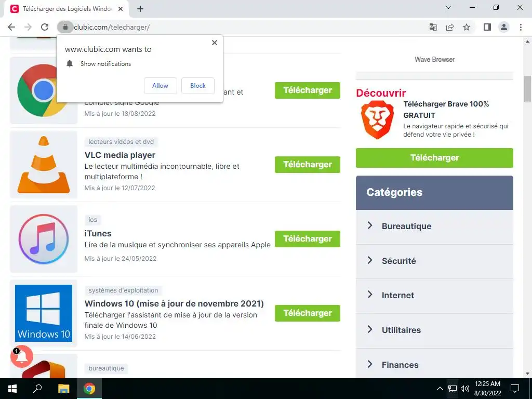This screenshot has height=399, width=532.
Task: Click the 'ios' category tag
Action: coord(93,220)
